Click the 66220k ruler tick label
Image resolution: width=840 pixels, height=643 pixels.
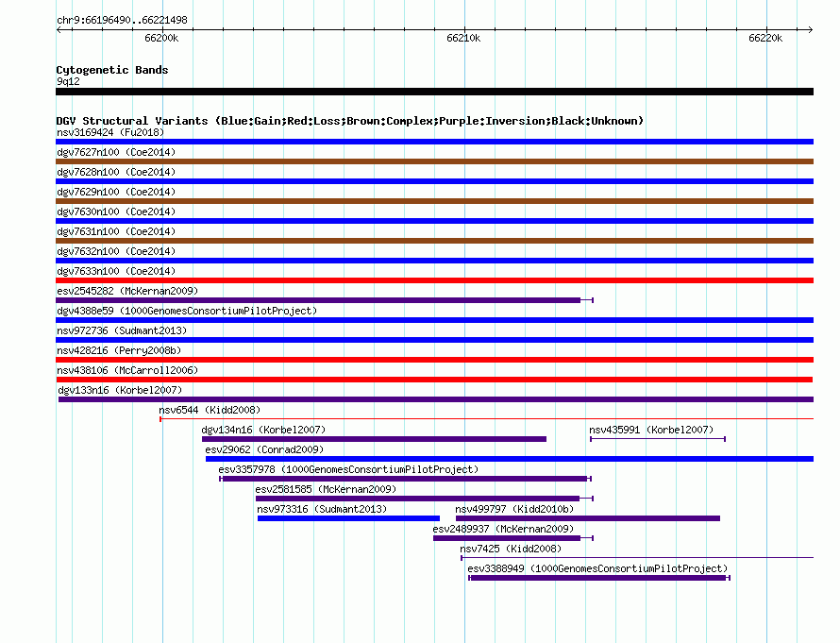point(765,38)
